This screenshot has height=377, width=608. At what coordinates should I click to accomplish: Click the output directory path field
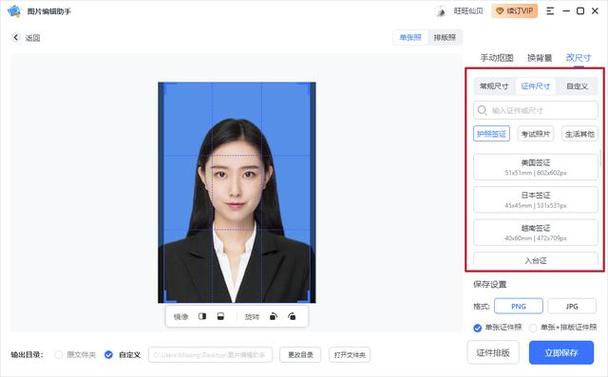(211, 355)
